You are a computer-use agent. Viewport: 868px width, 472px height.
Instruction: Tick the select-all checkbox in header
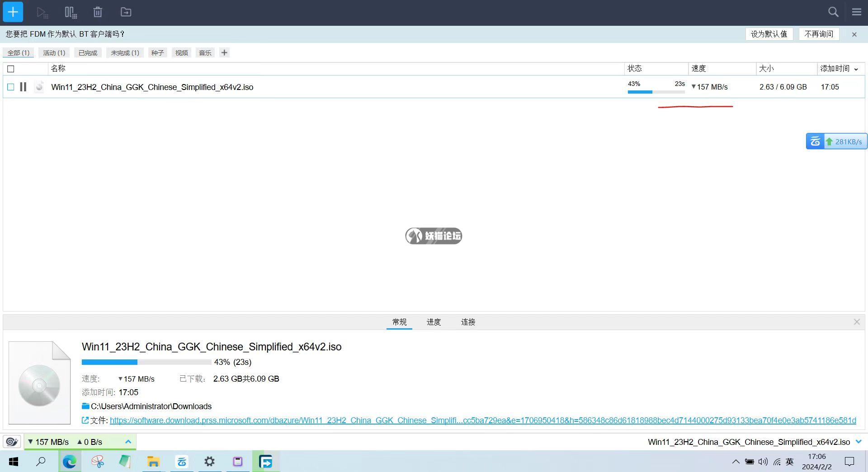point(11,69)
